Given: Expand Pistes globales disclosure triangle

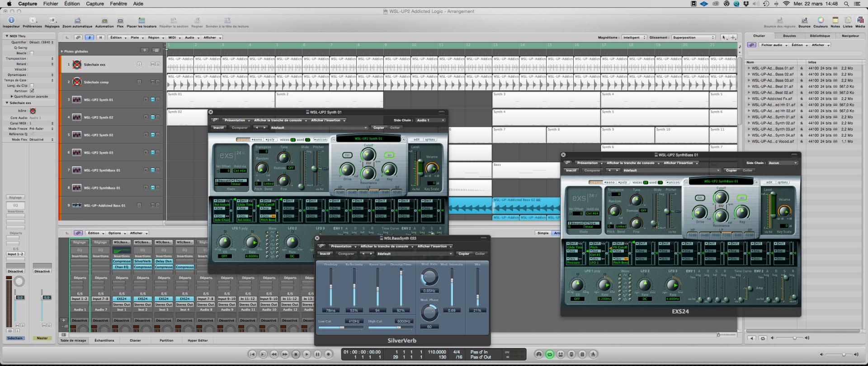Looking at the screenshot, I should tap(62, 51).
